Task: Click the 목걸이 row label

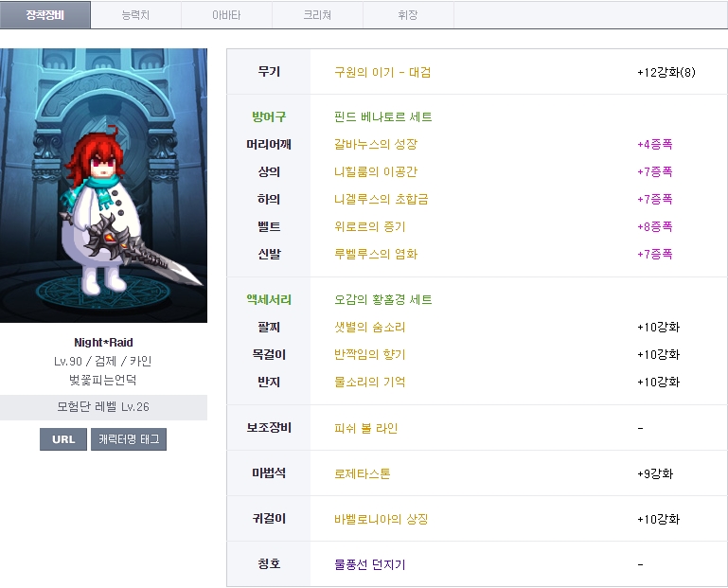Action: click(x=269, y=354)
